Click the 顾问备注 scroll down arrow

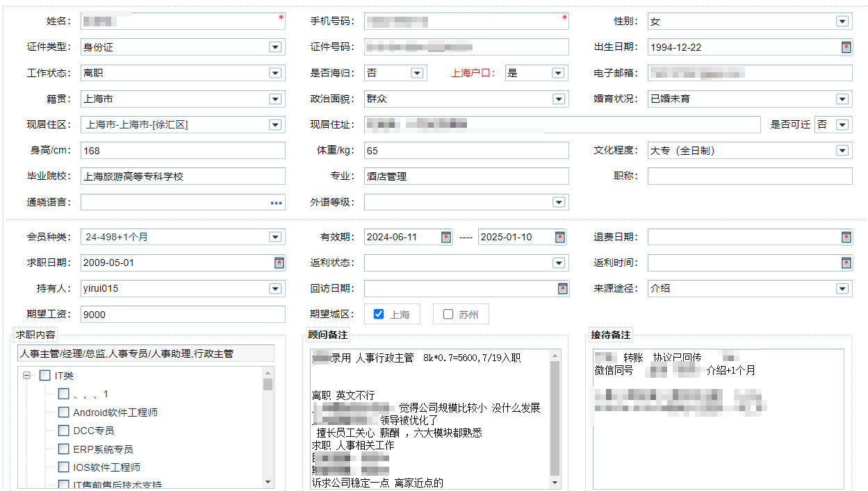(555, 483)
